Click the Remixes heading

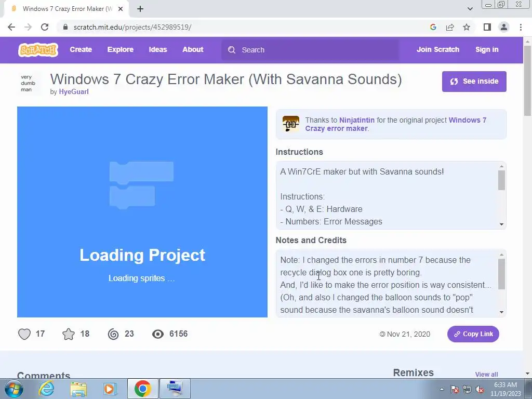pyautogui.click(x=413, y=373)
